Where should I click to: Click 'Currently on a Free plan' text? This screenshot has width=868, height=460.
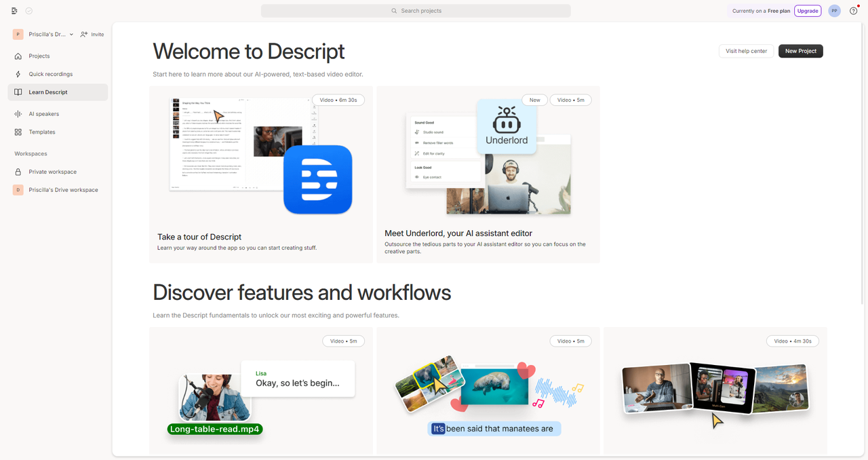(x=762, y=11)
